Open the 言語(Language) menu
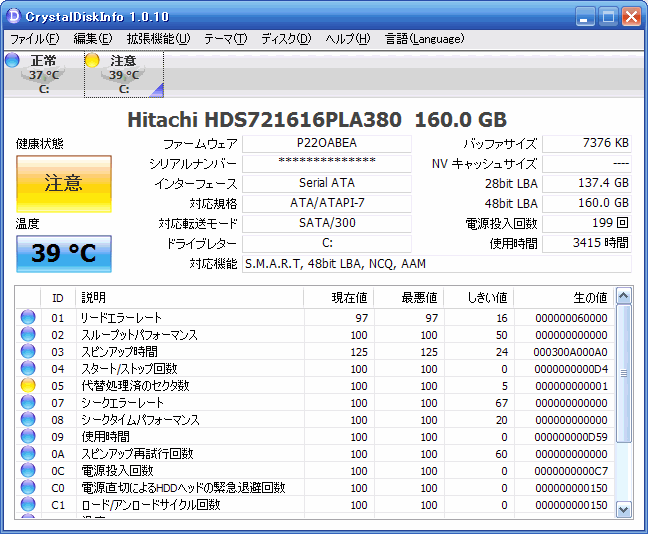The image size is (648, 534). tap(424, 39)
